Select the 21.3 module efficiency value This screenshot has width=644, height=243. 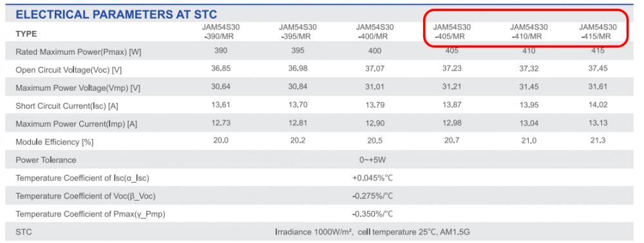(598, 141)
